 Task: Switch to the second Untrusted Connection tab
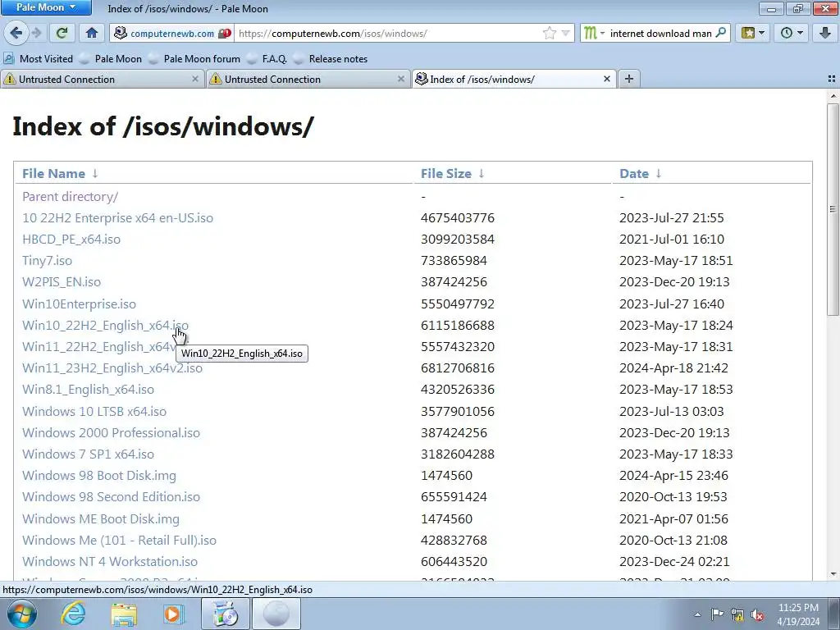(x=308, y=80)
